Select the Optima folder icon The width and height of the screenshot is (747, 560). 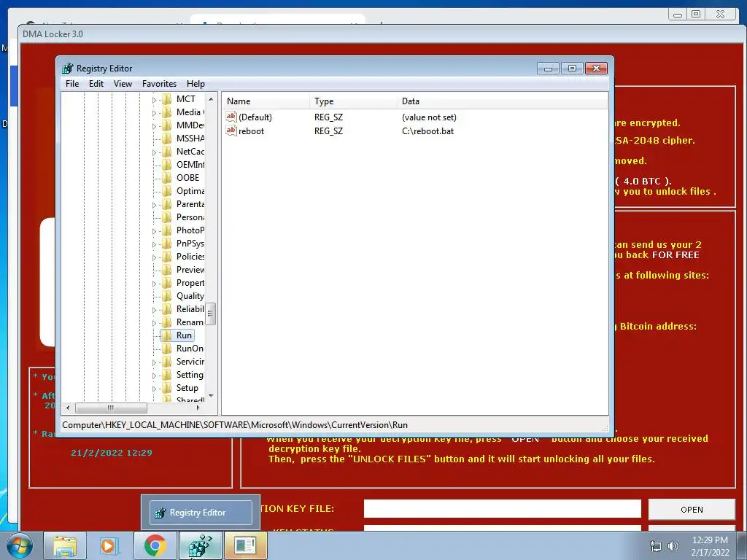pos(167,191)
